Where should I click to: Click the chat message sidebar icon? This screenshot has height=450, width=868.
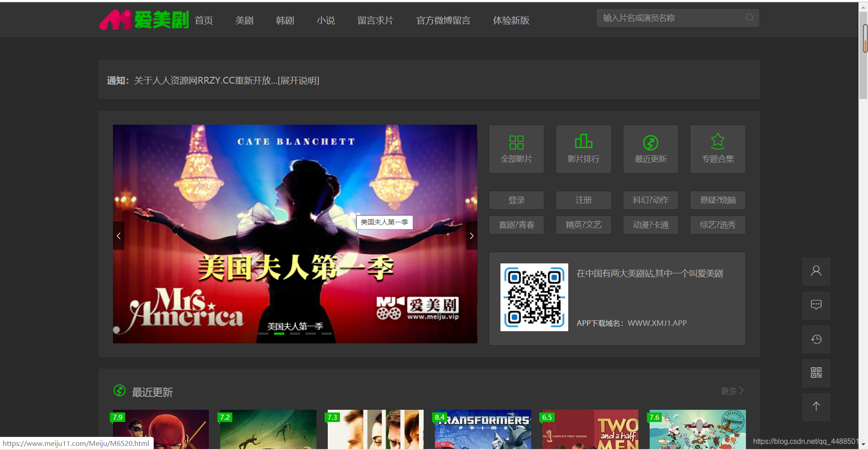(816, 305)
